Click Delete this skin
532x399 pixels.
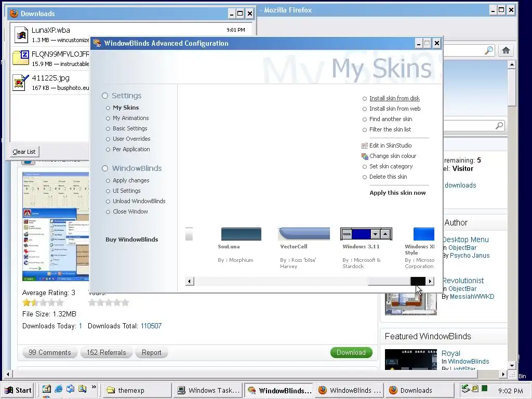coord(388,177)
